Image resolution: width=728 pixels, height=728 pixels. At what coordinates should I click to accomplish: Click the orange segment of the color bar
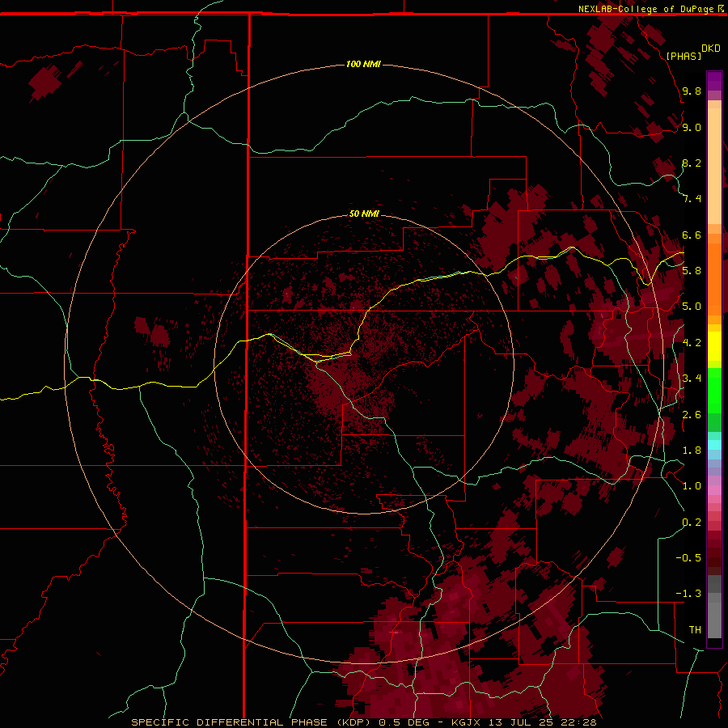tap(714, 274)
